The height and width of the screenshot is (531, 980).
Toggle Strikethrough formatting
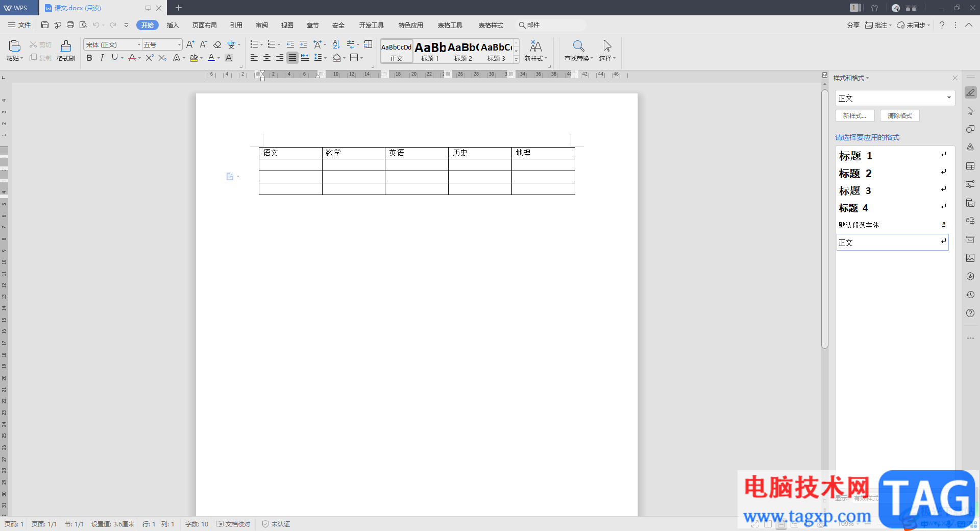click(x=132, y=58)
